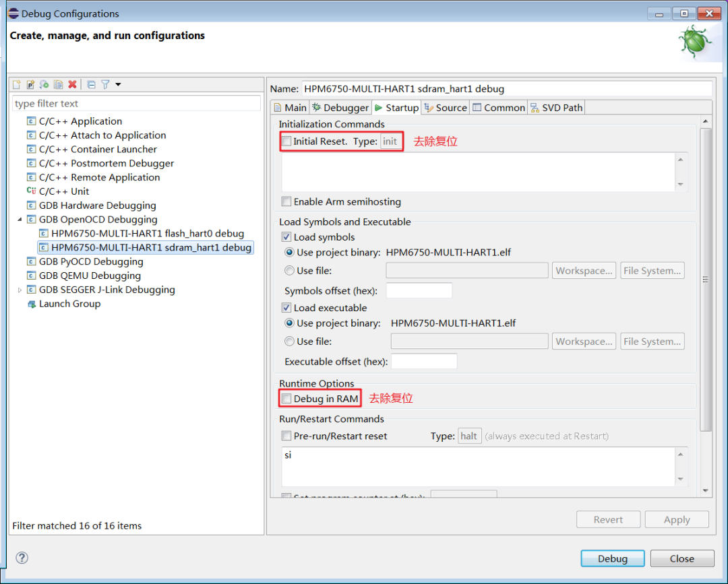The image size is (728, 584).
Task: Click the C/C++ Remote Application icon
Action: (x=31, y=177)
